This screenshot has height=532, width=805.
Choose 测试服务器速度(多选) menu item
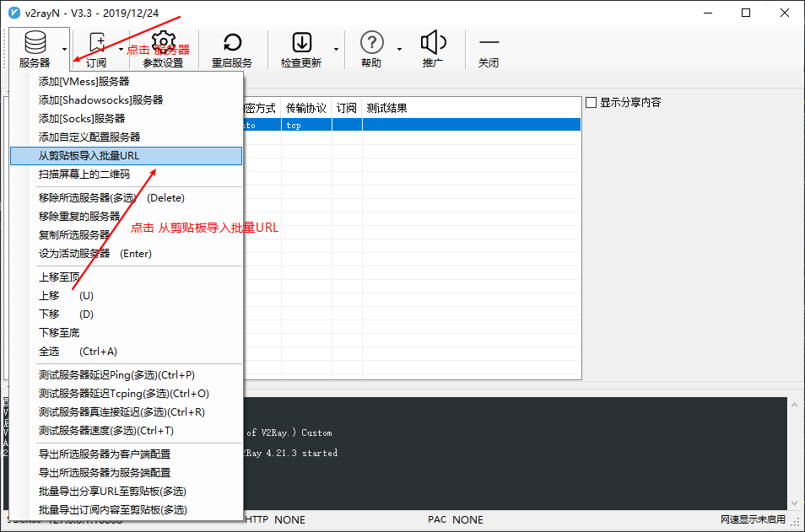point(127,431)
